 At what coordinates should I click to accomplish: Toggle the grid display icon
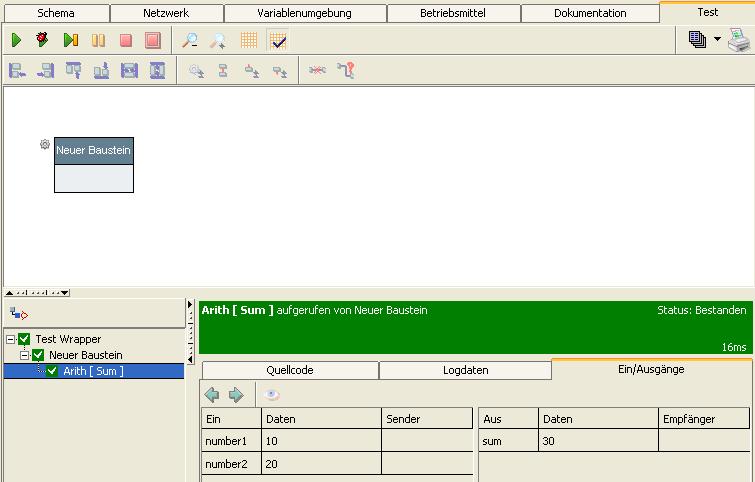248,40
